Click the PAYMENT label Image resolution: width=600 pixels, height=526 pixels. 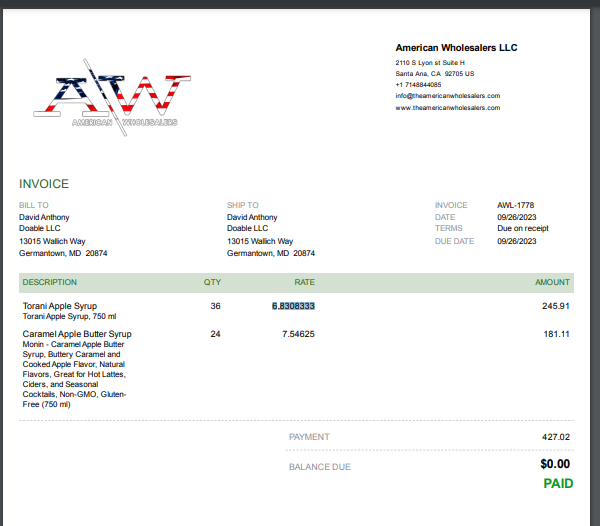(309, 437)
